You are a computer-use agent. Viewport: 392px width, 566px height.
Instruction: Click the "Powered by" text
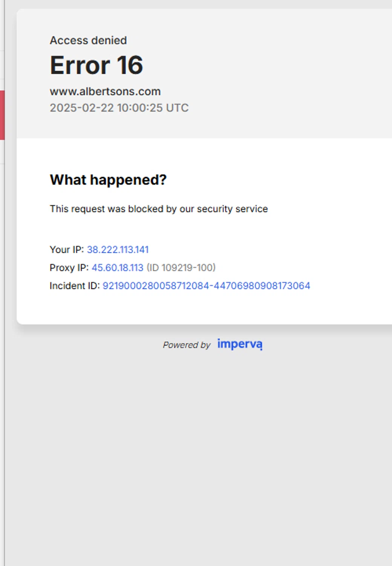click(x=187, y=345)
